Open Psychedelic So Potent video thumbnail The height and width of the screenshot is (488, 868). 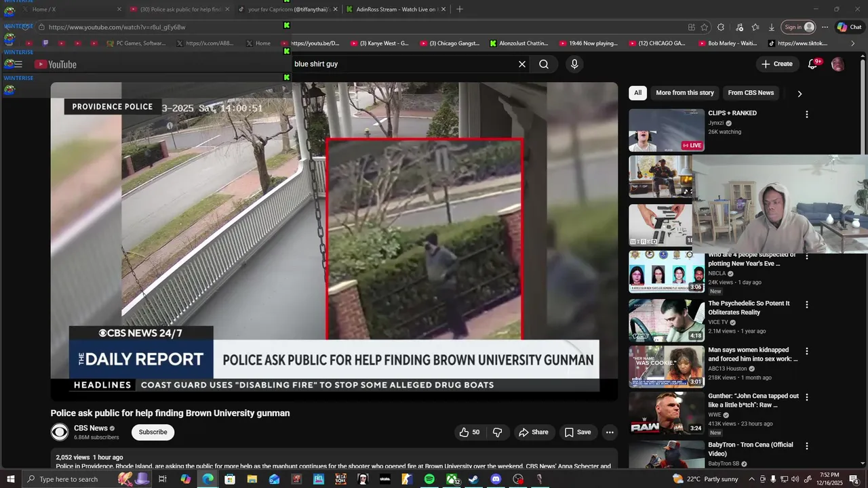[667, 321]
